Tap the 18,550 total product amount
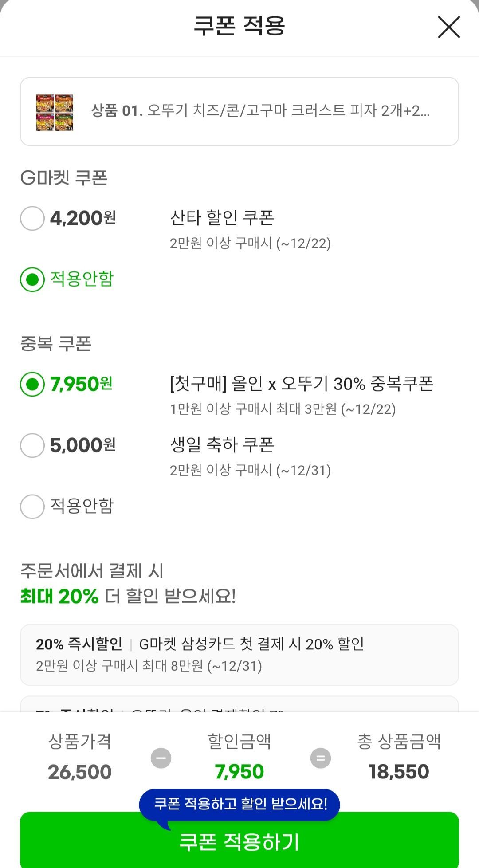Image resolution: width=479 pixels, height=868 pixels. click(399, 772)
